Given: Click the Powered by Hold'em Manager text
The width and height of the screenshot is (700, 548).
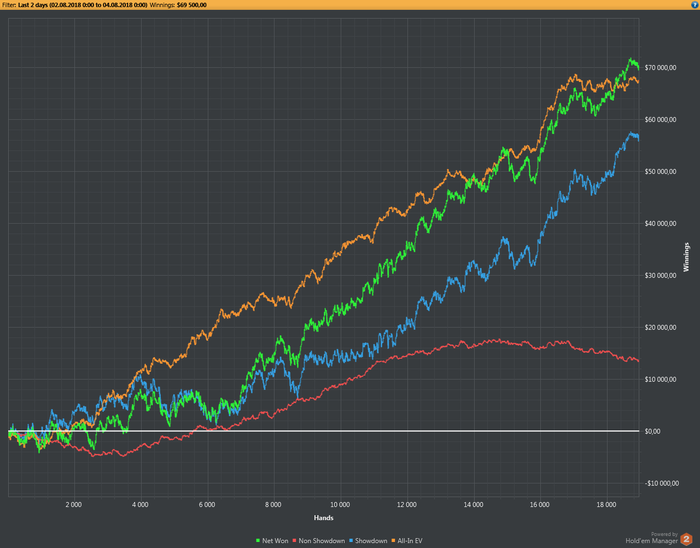Looking at the screenshot, I should (x=652, y=538).
